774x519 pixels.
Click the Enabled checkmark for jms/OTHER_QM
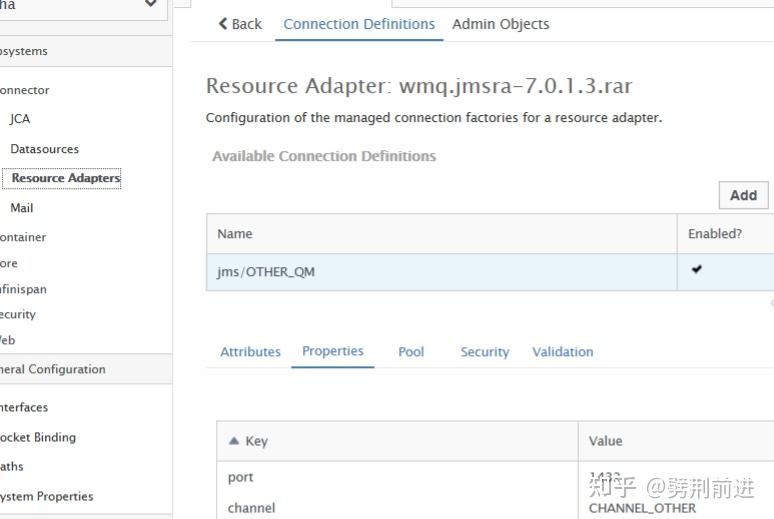pos(696,270)
